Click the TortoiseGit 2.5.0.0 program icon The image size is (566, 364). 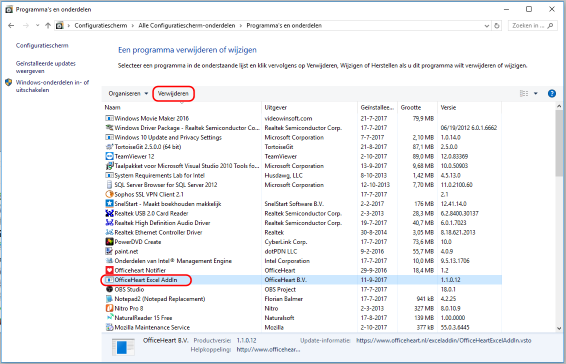(109, 147)
